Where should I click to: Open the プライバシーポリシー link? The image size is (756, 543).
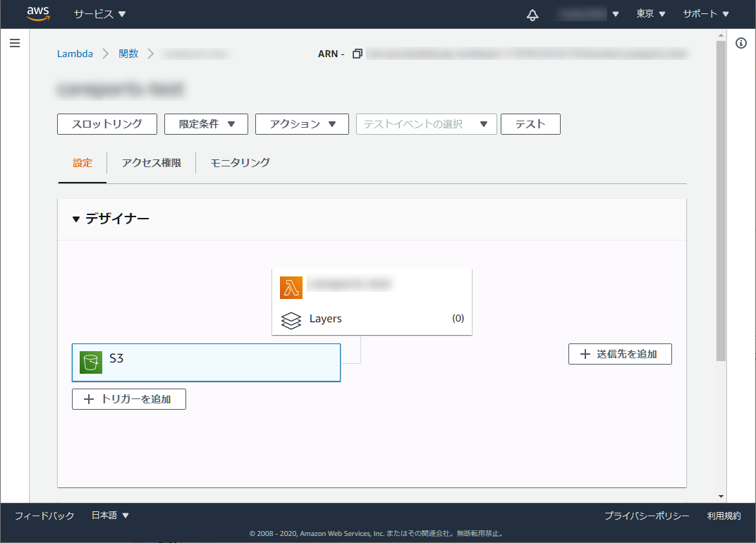point(647,515)
